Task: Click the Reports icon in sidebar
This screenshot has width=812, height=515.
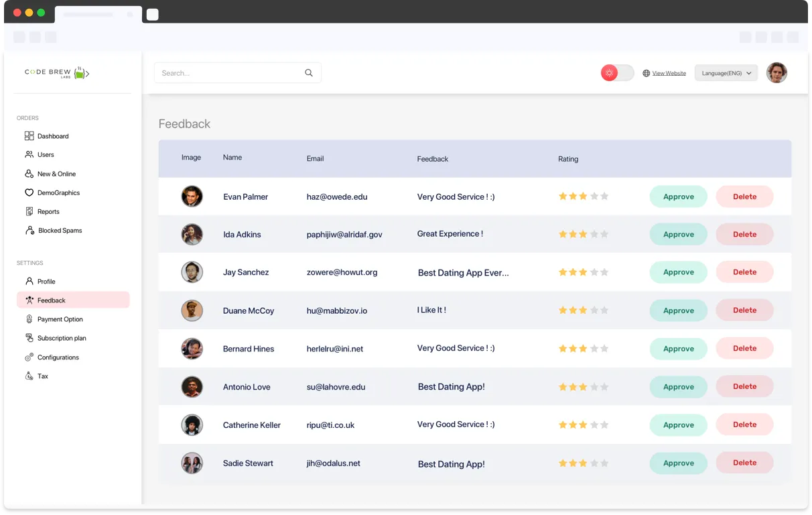Action: (29, 211)
